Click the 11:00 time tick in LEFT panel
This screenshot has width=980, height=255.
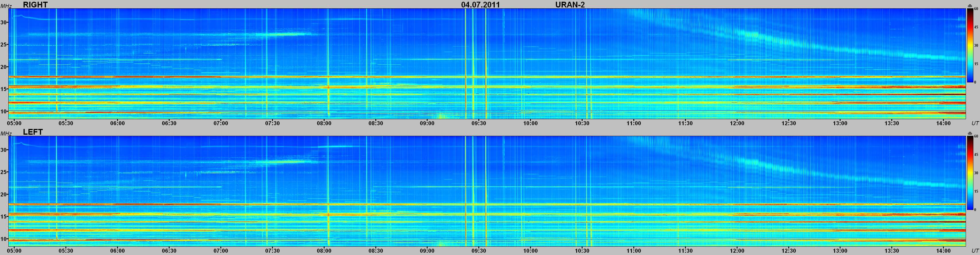click(634, 251)
